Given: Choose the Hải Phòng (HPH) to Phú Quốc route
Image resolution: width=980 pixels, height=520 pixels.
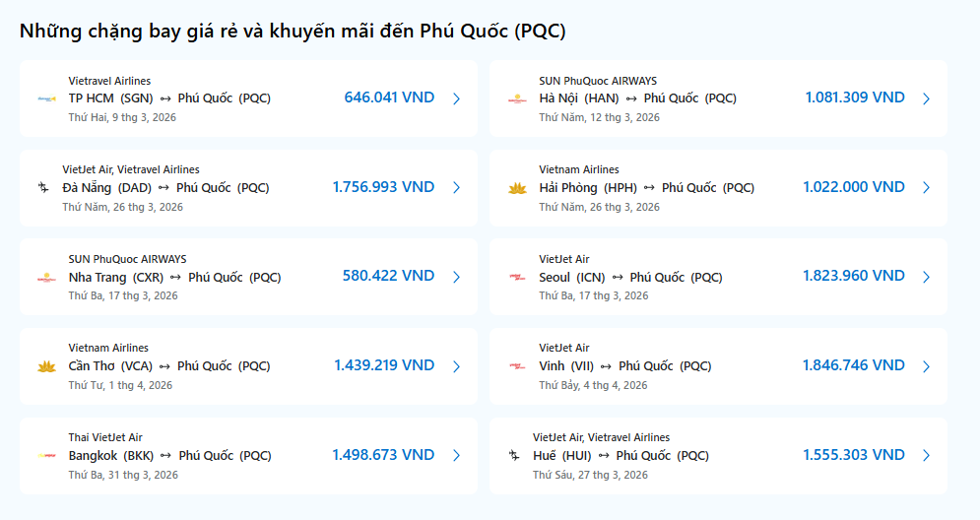Looking at the screenshot, I should [x=646, y=188].
